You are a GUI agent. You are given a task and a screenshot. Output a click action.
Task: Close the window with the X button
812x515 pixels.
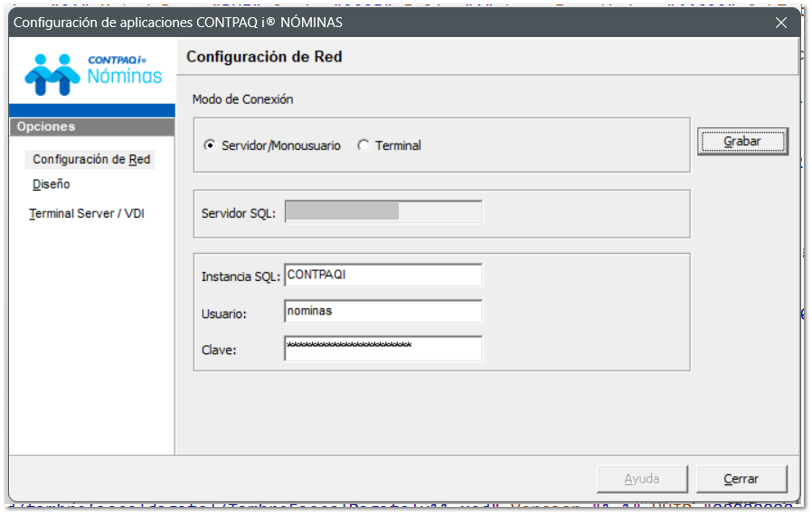tap(781, 23)
